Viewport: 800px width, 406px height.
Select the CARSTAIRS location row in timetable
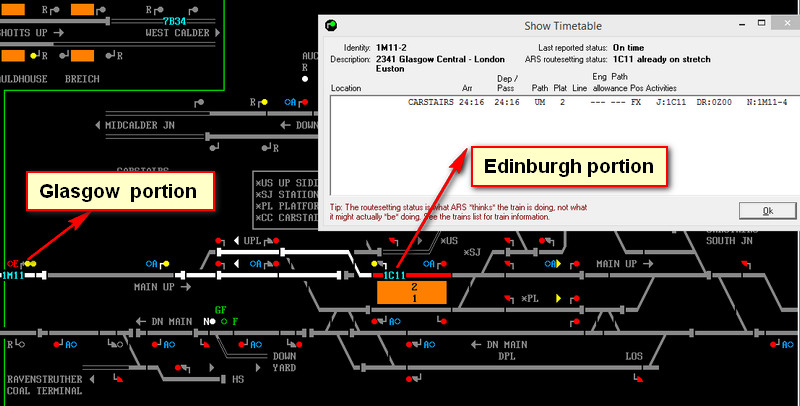point(564,103)
